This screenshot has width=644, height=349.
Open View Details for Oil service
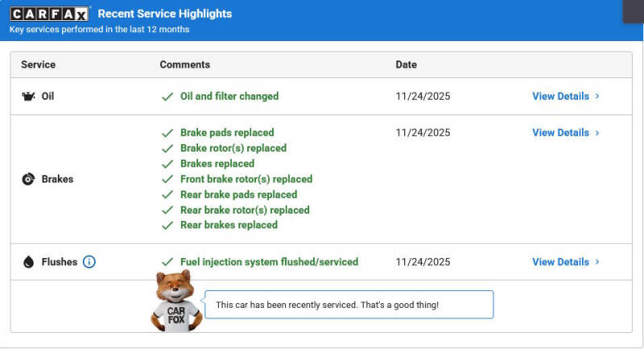tap(560, 97)
